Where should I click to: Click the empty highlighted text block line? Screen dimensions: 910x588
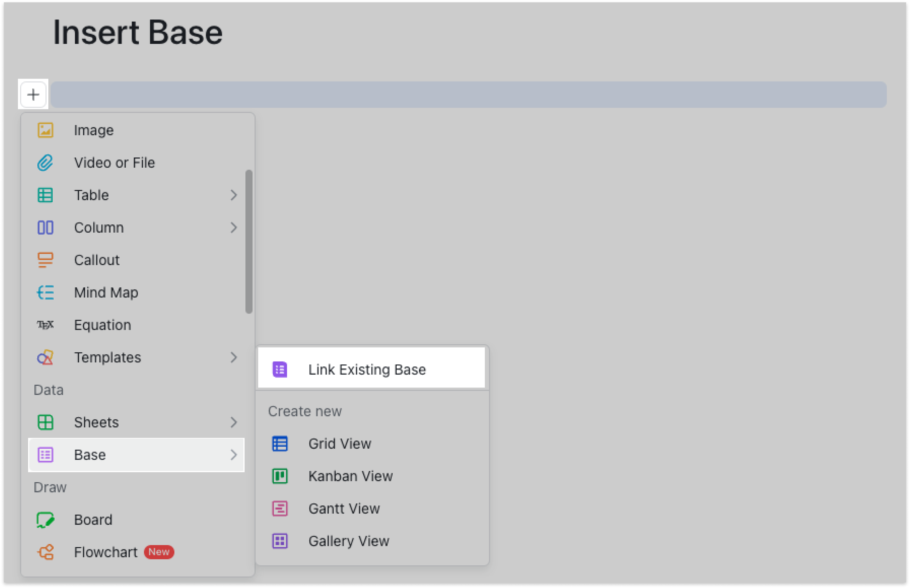469,94
